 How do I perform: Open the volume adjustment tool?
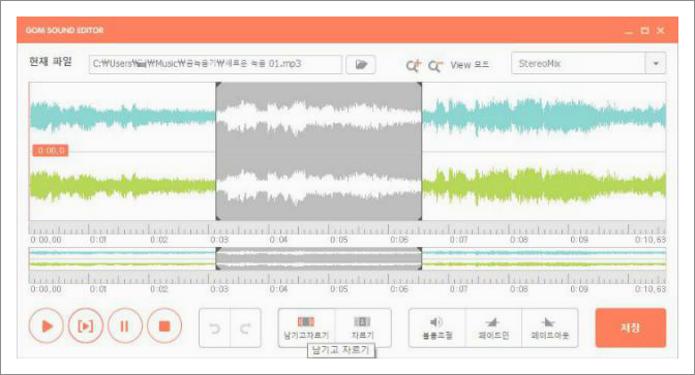tap(437, 328)
